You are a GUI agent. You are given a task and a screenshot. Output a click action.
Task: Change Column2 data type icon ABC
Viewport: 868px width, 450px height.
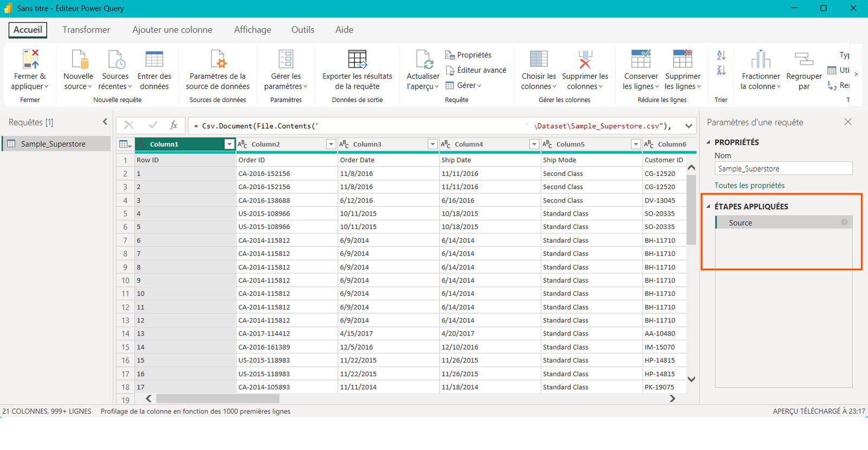[x=242, y=144]
